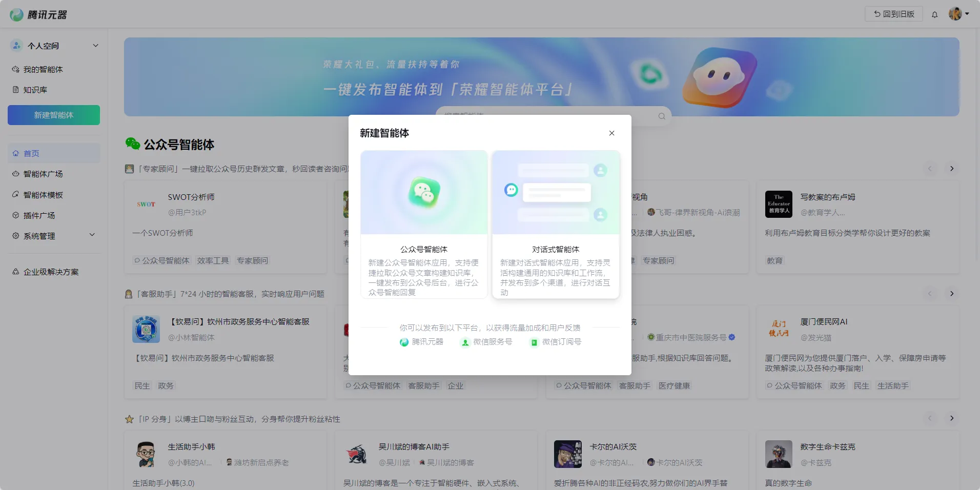The height and width of the screenshot is (490, 980).
Task: Click the 新建智能体 button
Action: 54,115
